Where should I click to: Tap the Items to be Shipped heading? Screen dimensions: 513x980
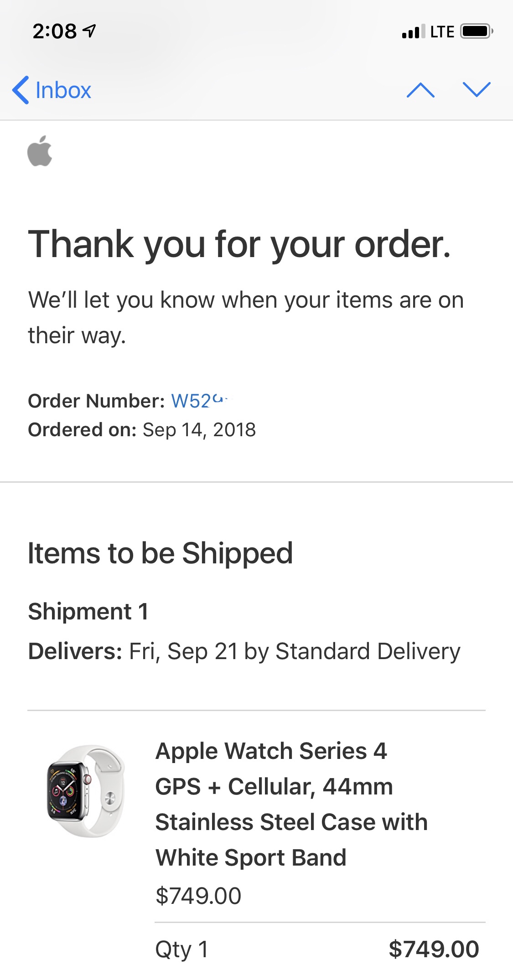[160, 553]
